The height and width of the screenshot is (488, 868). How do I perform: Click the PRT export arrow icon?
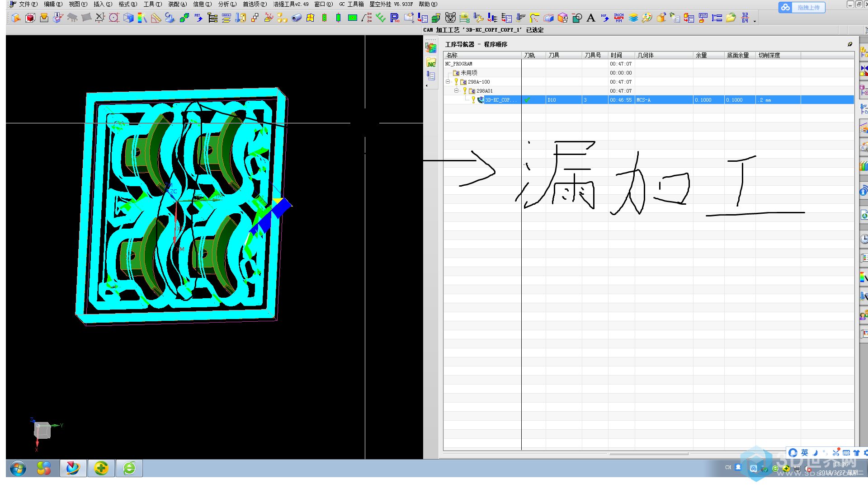(198, 18)
